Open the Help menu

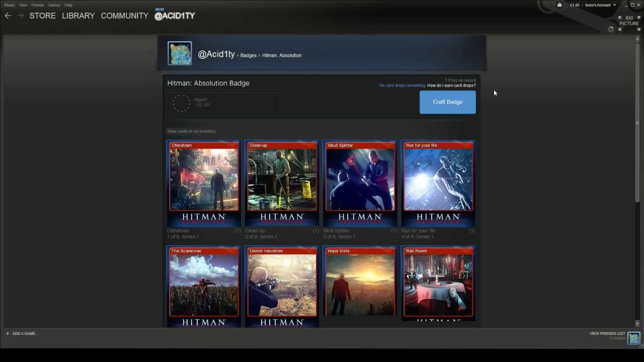coord(68,5)
